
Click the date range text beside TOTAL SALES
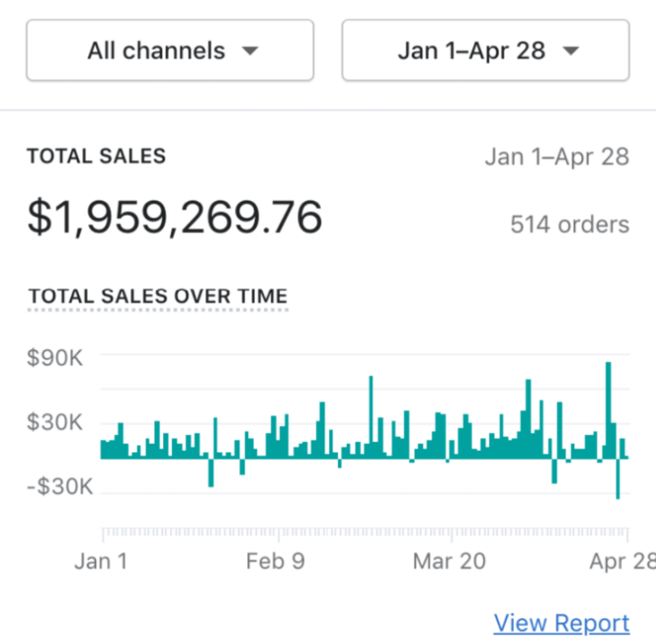[557, 157]
